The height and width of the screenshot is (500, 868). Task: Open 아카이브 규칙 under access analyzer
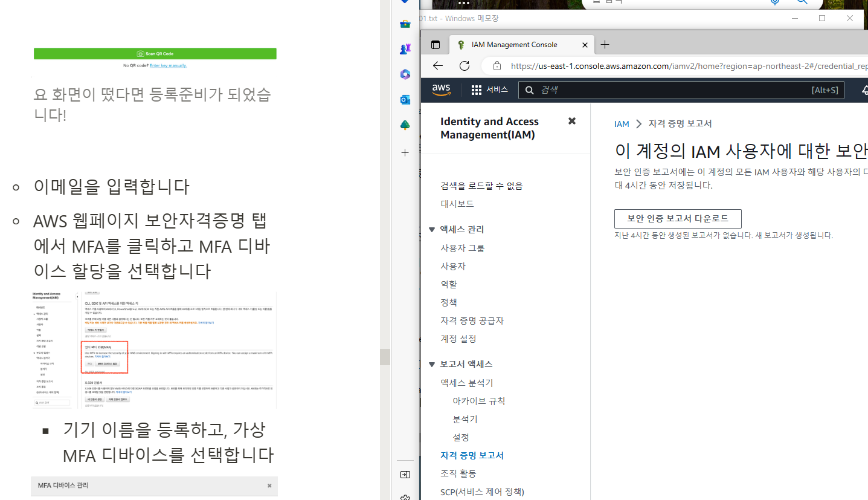[x=478, y=401]
